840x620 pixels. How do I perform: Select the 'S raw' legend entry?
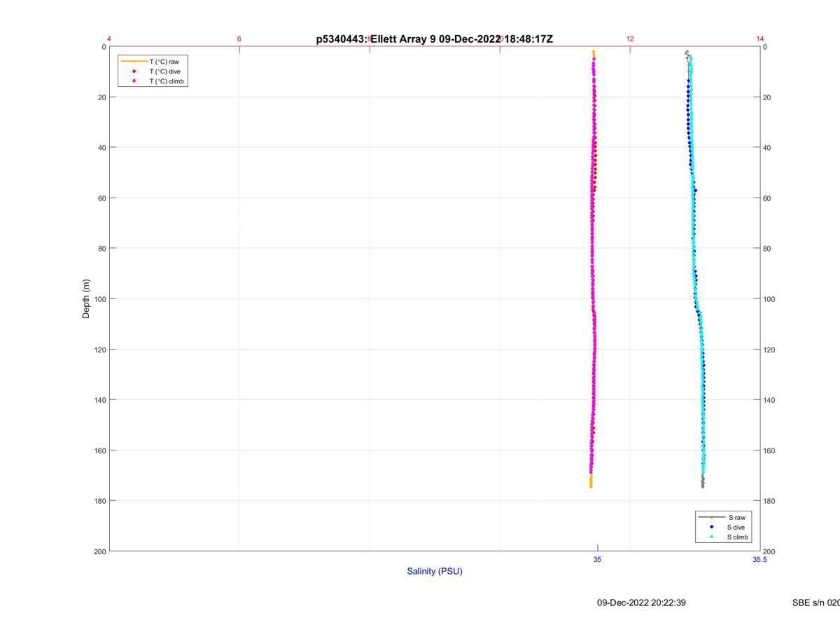(x=724, y=517)
